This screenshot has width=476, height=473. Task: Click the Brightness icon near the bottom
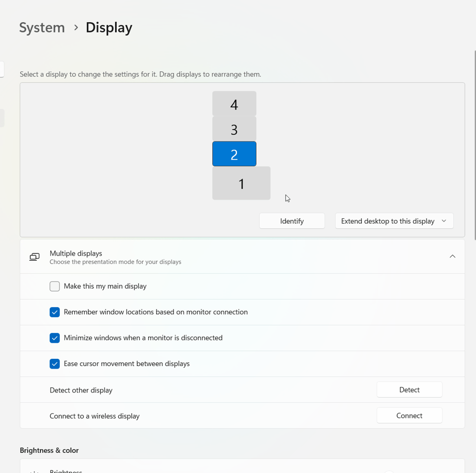34,470
